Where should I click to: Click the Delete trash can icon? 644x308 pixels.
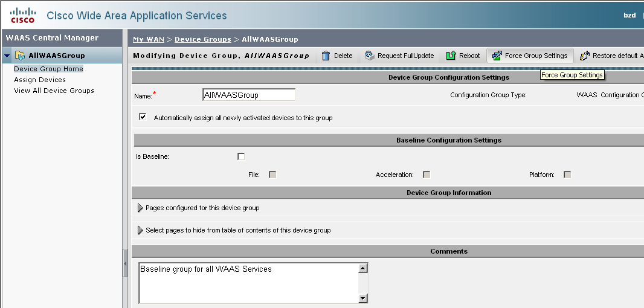[x=326, y=56]
